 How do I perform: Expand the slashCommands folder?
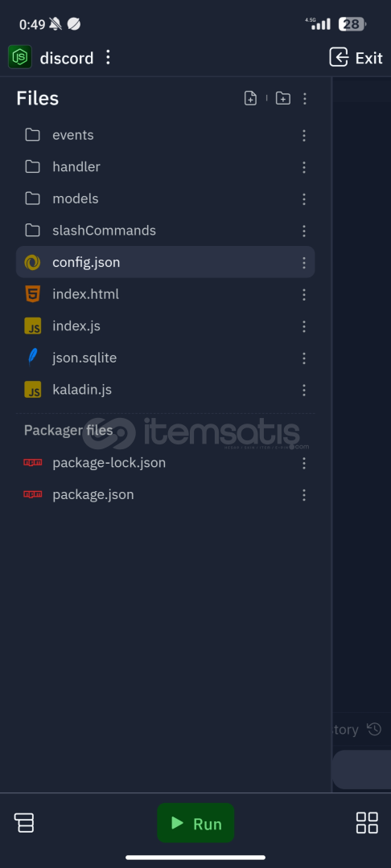coord(166,231)
